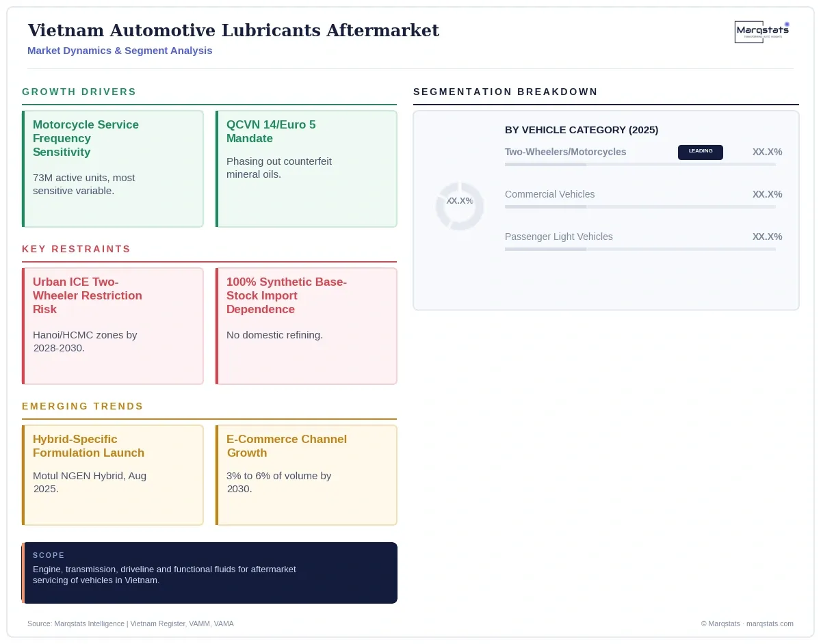821x644 pixels.
Task: Click '73M active units, most sensitive variable.' text
Action: (x=84, y=184)
